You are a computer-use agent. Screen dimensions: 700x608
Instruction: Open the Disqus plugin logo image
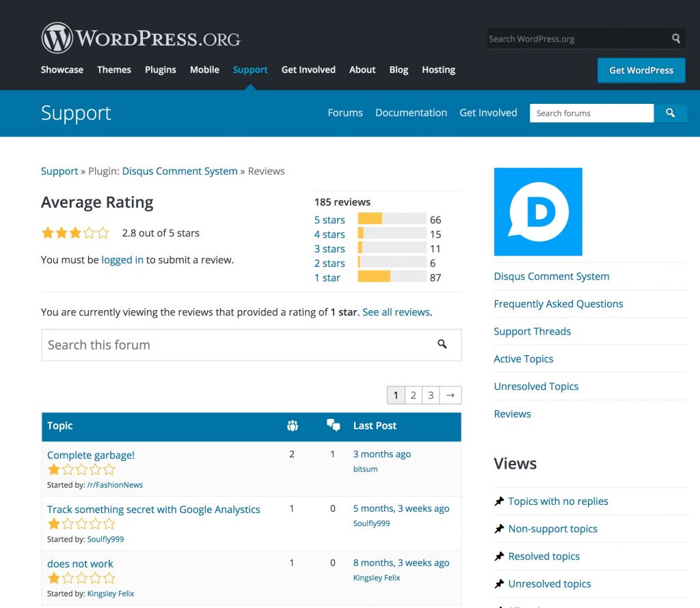[x=538, y=212]
